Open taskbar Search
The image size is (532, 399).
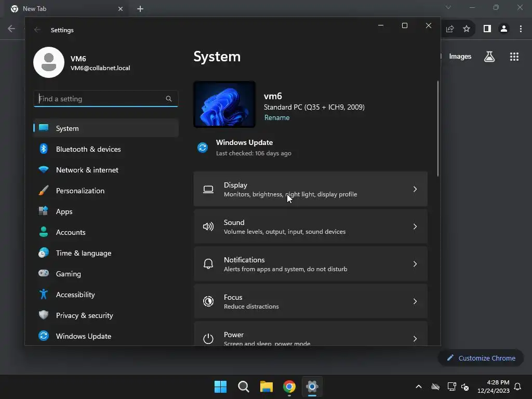coord(244,387)
